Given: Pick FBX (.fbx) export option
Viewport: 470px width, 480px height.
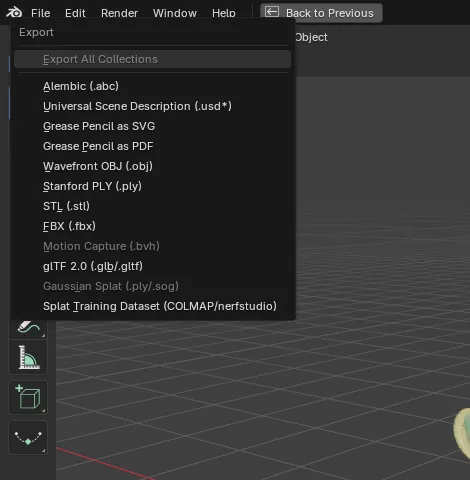Looking at the screenshot, I should (152, 226).
